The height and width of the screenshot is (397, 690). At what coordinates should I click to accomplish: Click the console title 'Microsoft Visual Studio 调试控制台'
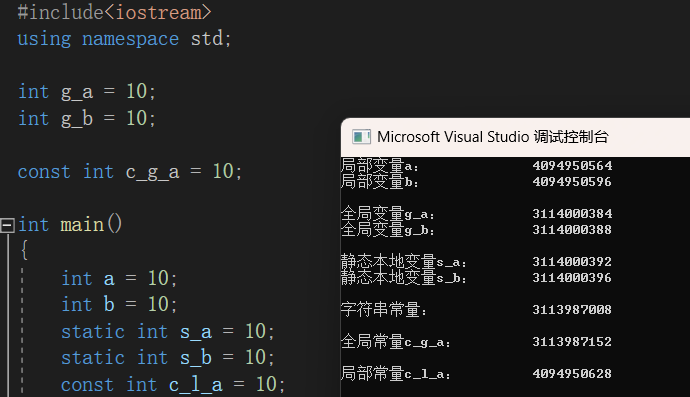(492, 137)
